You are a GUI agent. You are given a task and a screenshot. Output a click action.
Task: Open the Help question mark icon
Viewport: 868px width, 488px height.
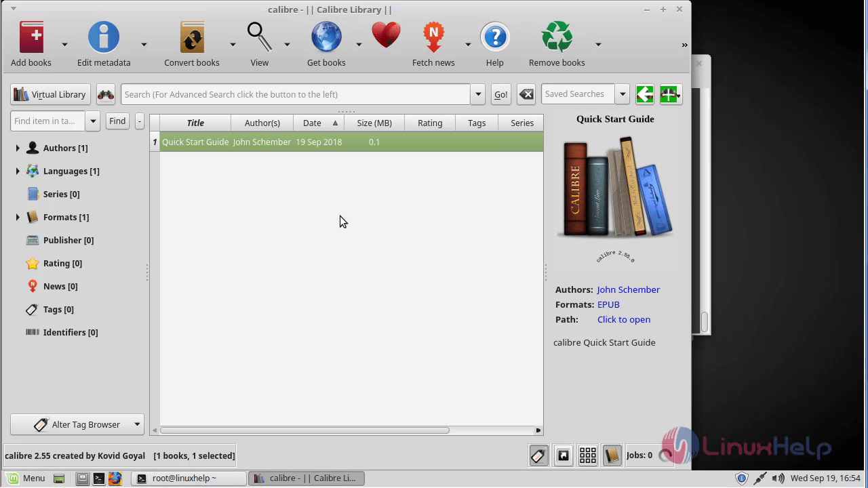click(x=495, y=37)
